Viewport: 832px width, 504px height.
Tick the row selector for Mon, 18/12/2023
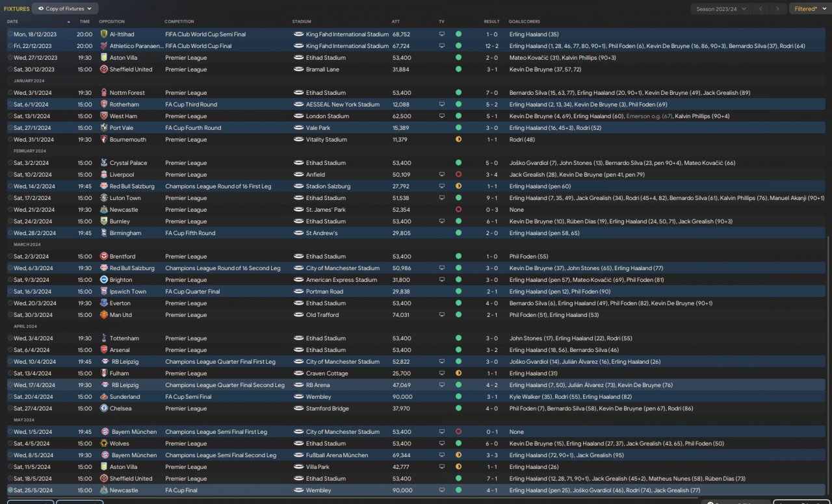tap(10, 34)
